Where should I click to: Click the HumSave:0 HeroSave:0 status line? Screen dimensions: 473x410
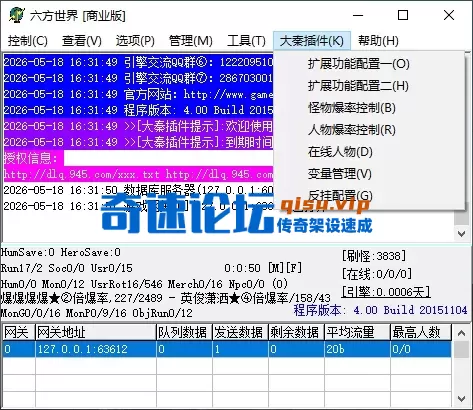pos(61,252)
